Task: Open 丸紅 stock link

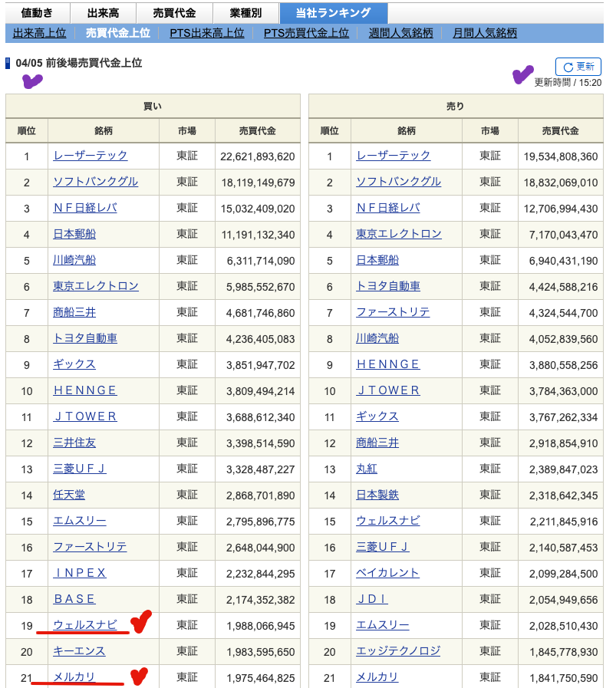Action: (x=367, y=469)
